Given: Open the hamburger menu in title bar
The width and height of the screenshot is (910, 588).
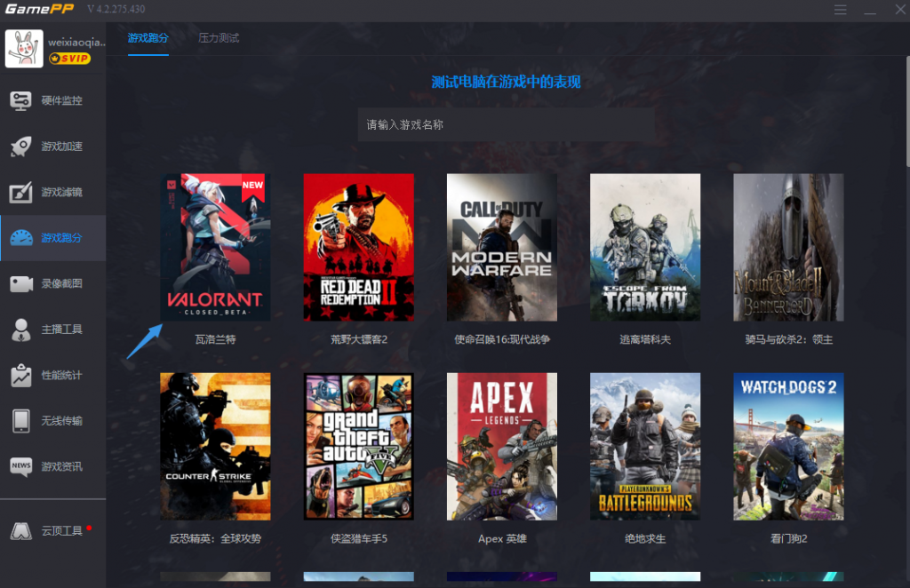Looking at the screenshot, I should pos(841,10).
